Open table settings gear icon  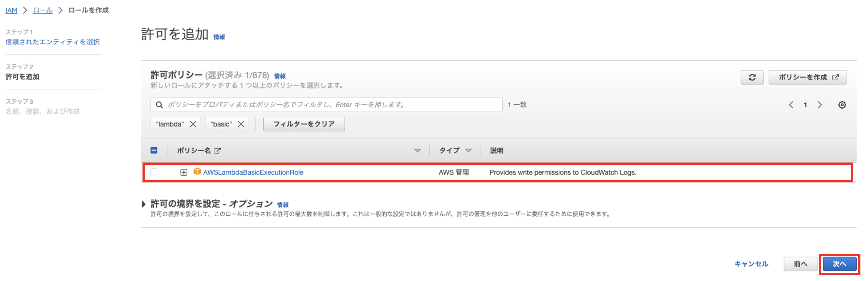pos(842,105)
